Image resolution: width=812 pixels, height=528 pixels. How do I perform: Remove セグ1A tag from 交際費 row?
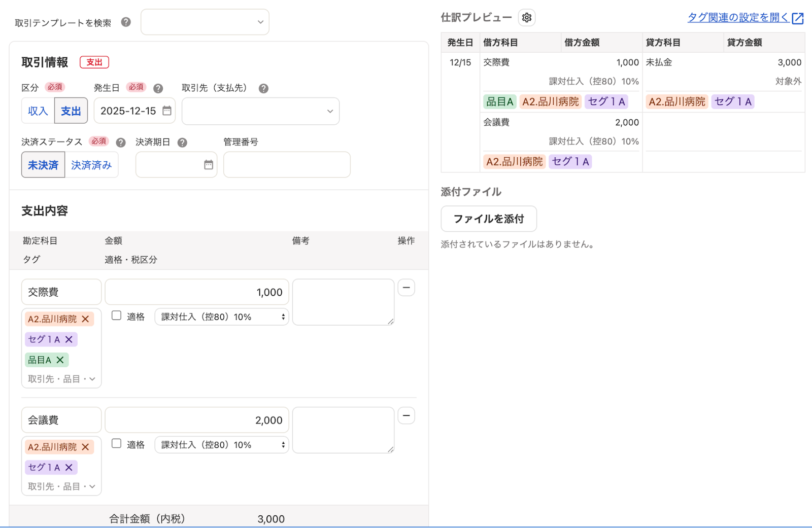pyautogui.click(x=69, y=339)
